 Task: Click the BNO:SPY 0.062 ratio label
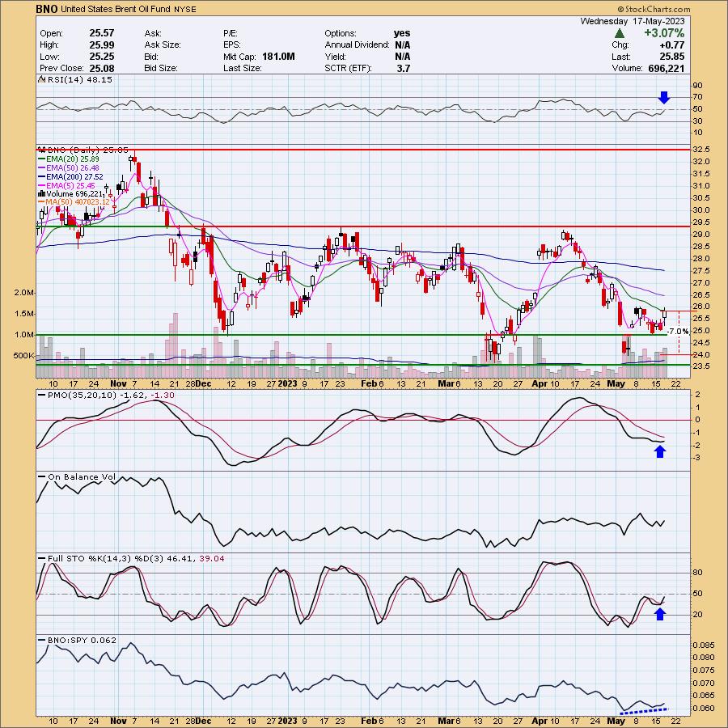point(83,641)
